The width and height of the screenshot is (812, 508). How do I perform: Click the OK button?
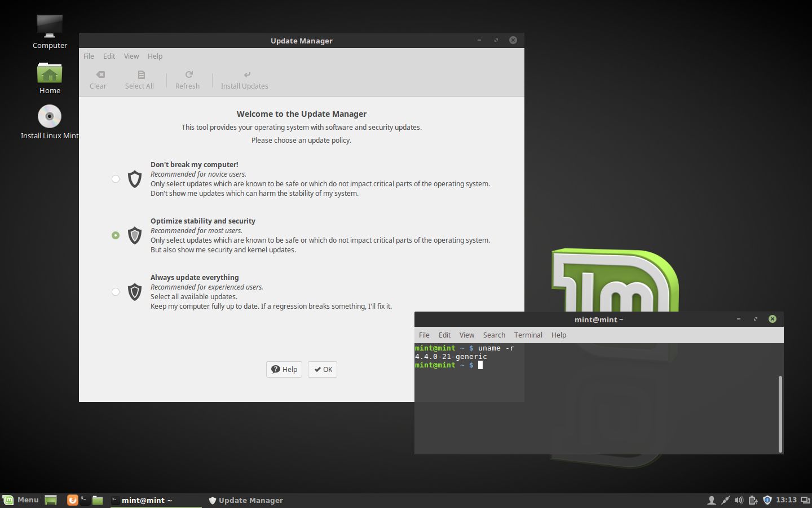tap(323, 369)
